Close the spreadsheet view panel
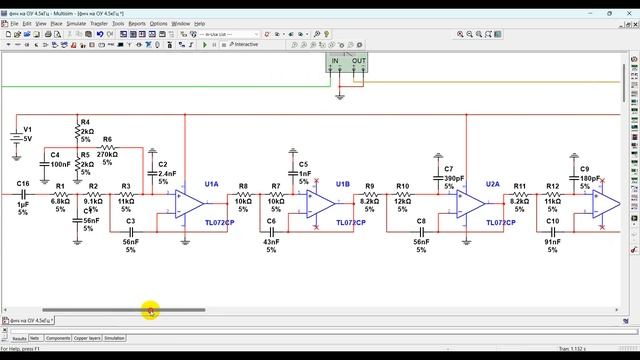This screenshot has width=640, height=360. (x=4, y=330)
